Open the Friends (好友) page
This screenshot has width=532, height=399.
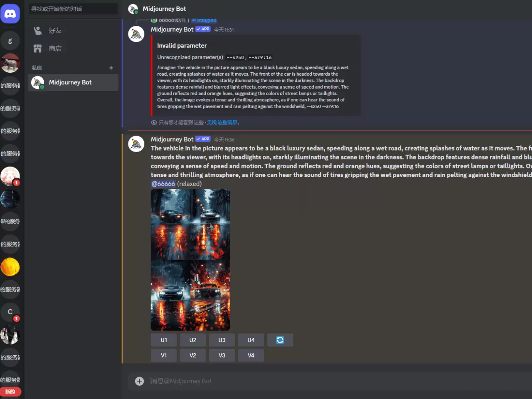click(55, 30)
